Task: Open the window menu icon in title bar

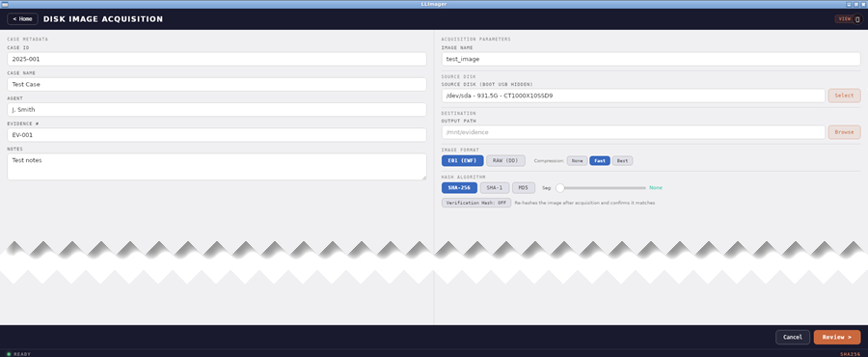Action: click(x=4, y=4)
